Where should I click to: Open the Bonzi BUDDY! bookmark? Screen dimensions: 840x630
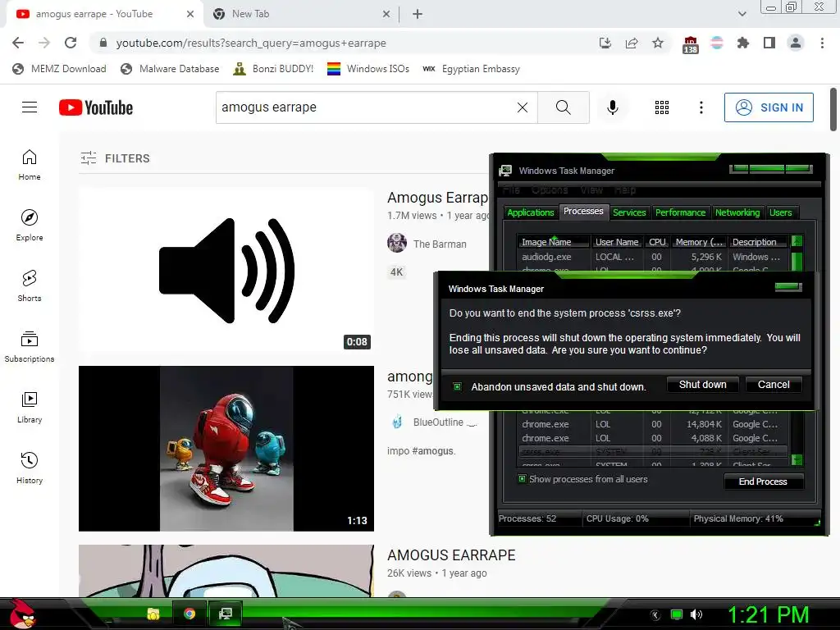pos(274,69)
